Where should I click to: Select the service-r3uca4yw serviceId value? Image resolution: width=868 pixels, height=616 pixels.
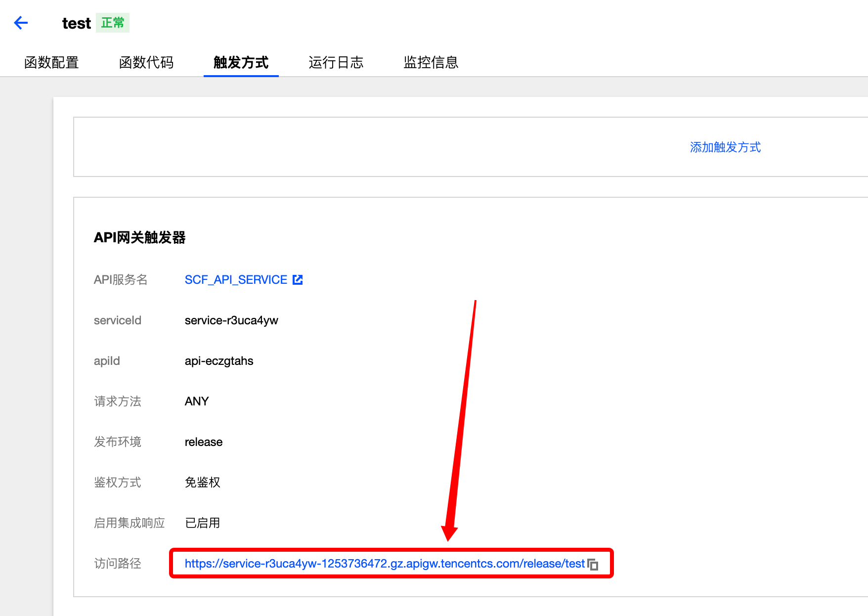coord(231,320)
